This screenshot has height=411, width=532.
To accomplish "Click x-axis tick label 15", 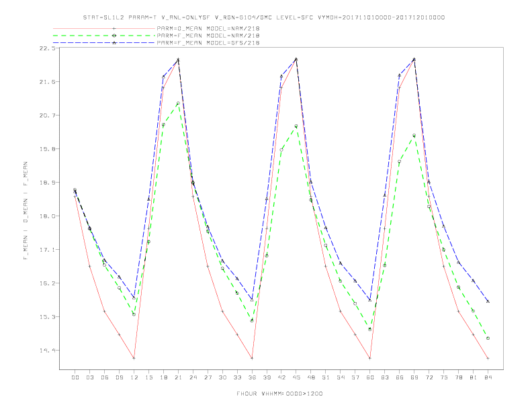I will point(149,377).
